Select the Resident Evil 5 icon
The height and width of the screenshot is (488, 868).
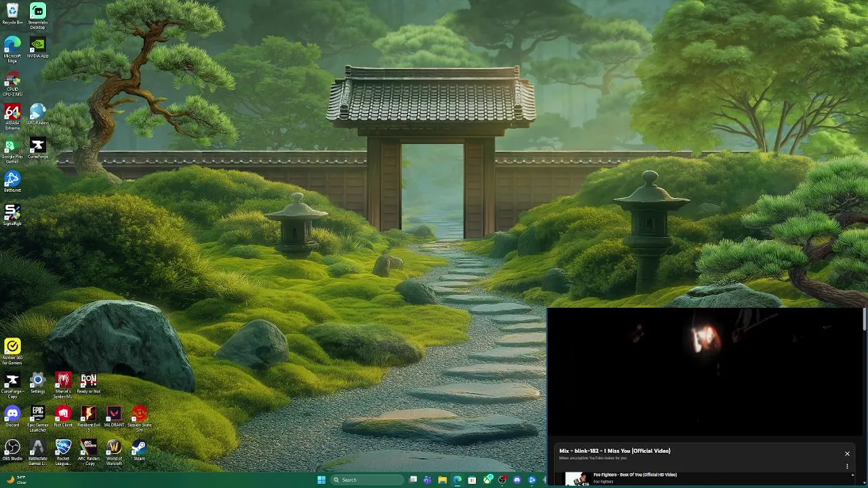point(89,419)
